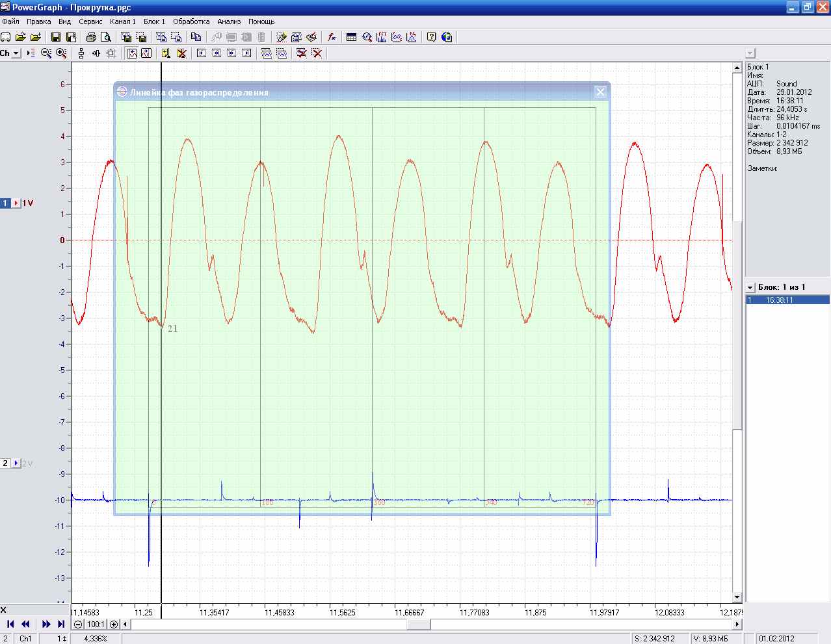This screenshot has width=831, height=644.
Task: Close the bottom-left panel X button
Action: tap(3, 610)
